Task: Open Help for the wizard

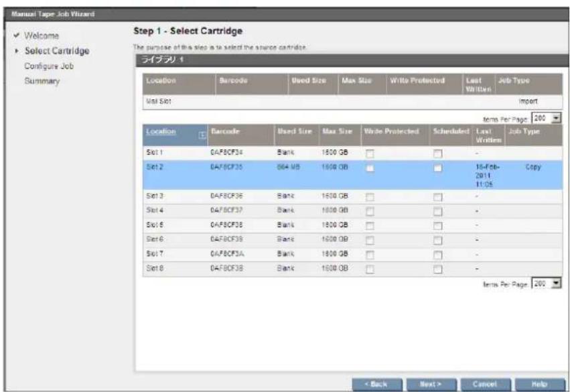Action: click(540, 385)
